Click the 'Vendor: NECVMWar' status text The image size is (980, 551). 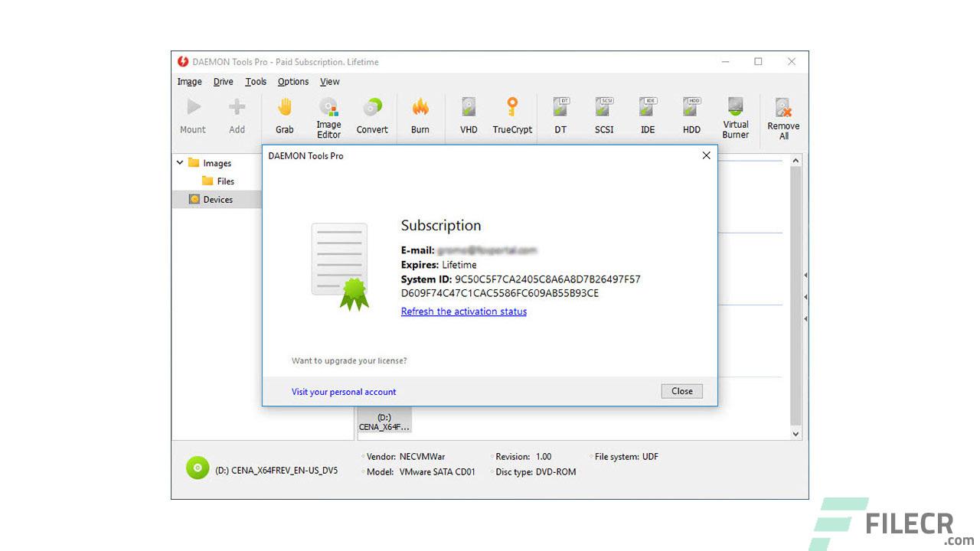(406, 457)
